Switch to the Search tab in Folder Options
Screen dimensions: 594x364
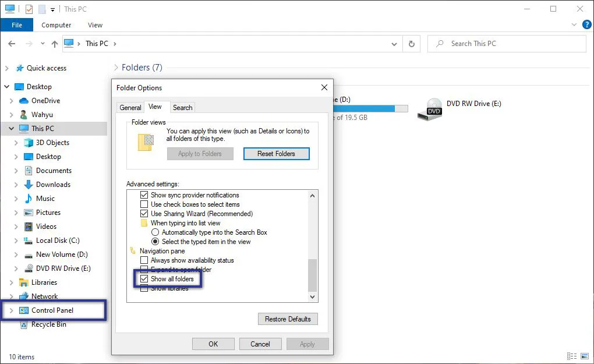tap(182, 107)
